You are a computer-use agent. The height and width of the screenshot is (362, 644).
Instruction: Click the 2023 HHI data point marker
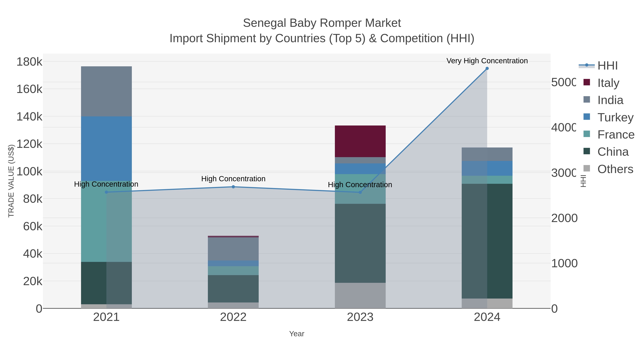pos(360,192)
